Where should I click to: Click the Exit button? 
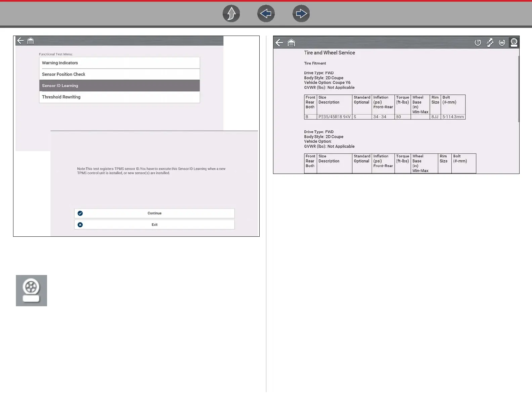154,225
